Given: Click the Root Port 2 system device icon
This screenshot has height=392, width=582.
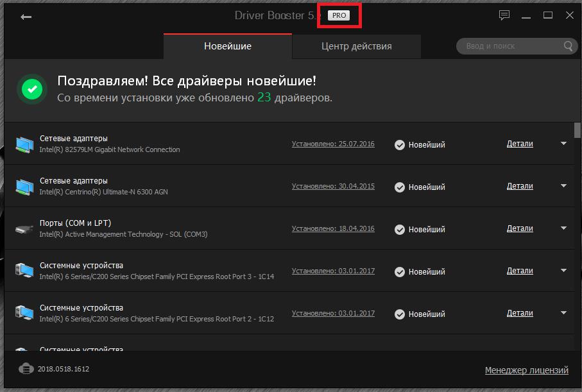Looking at the screenshot, I should (x=24, y=313).
